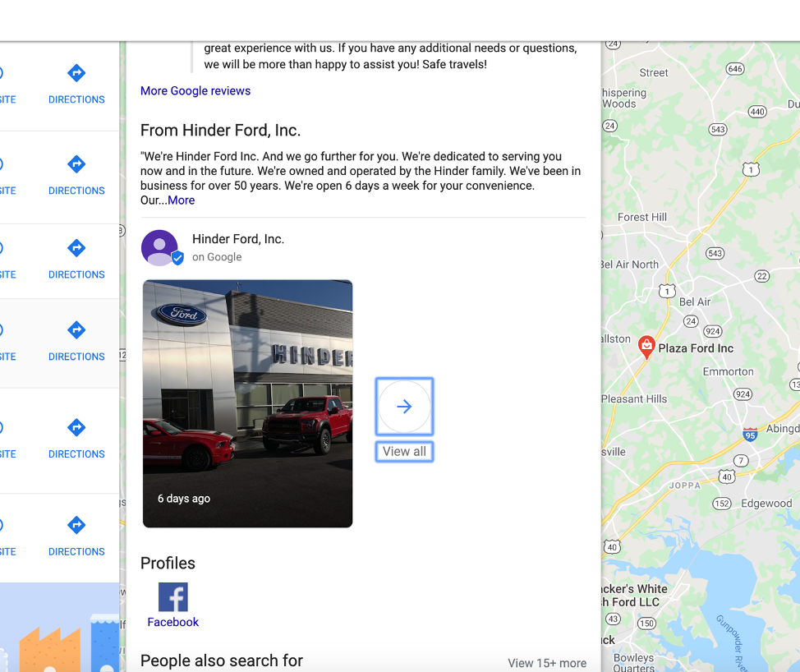Click the View all button

tap(405, 452)
